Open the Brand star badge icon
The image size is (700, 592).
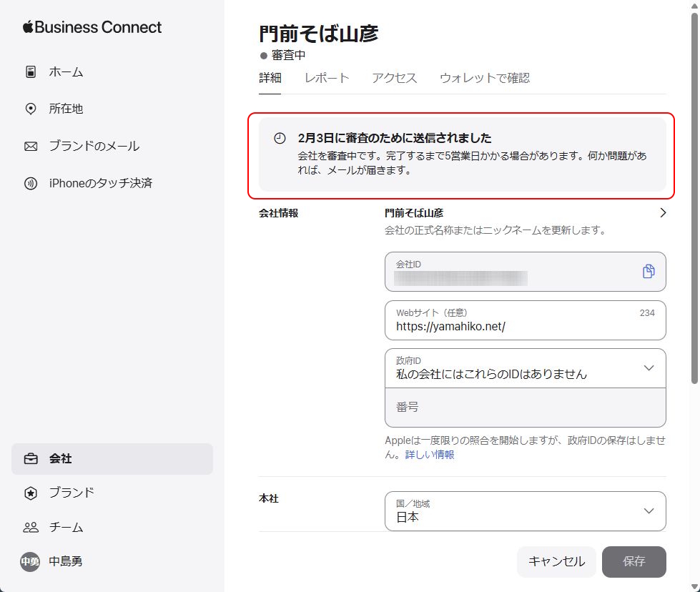[31, 493]
